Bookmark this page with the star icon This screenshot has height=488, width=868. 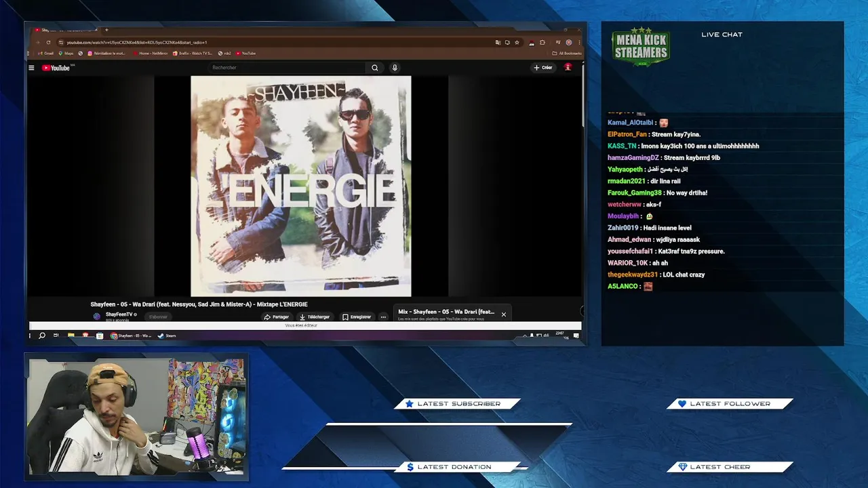point(517,42)
